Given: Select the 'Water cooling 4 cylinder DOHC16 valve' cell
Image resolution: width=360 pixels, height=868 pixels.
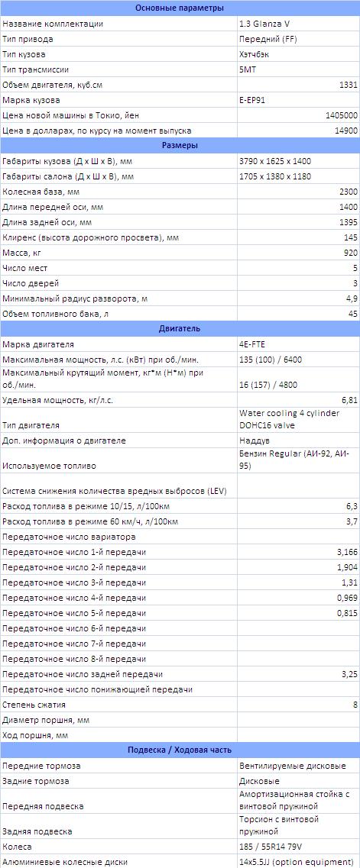Looking at the screenshot, I should tap(299, 420).
